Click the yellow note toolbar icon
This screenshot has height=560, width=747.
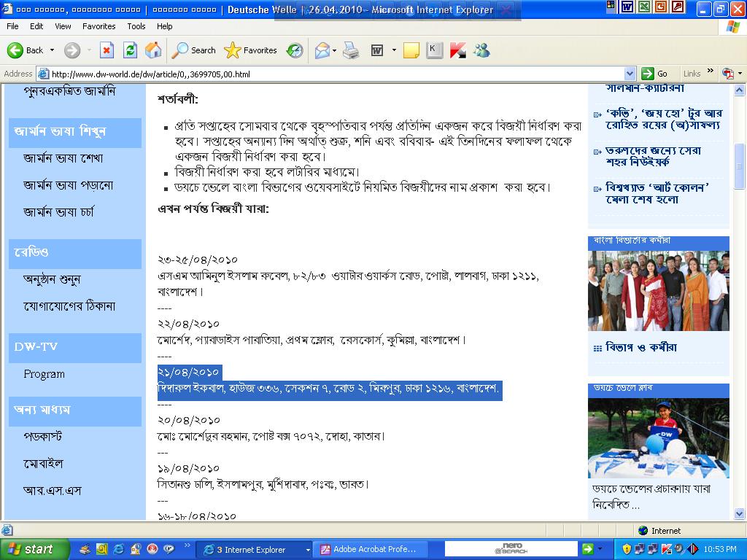pyautogui.click(x=411, y=50)
